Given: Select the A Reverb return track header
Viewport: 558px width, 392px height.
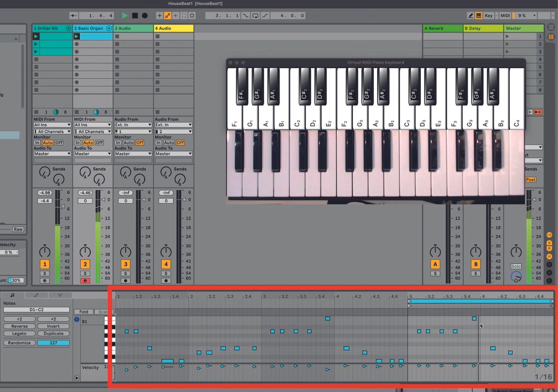Looking at the screenshot, I should coord(443,28).
